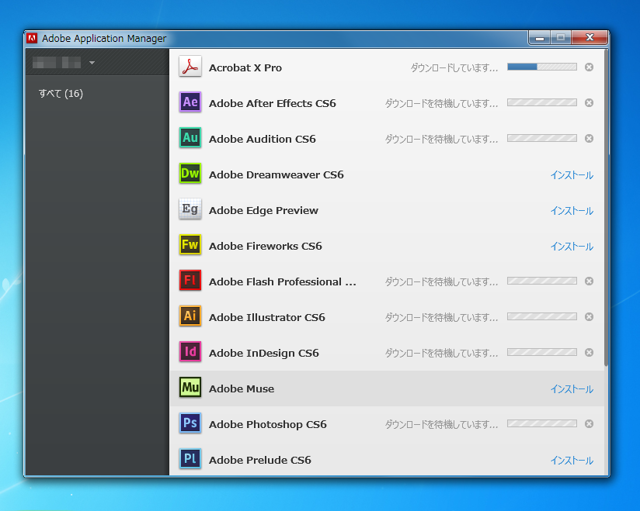
Task: Click the Edge Preview Eg icon
Action: click(190, 209)
